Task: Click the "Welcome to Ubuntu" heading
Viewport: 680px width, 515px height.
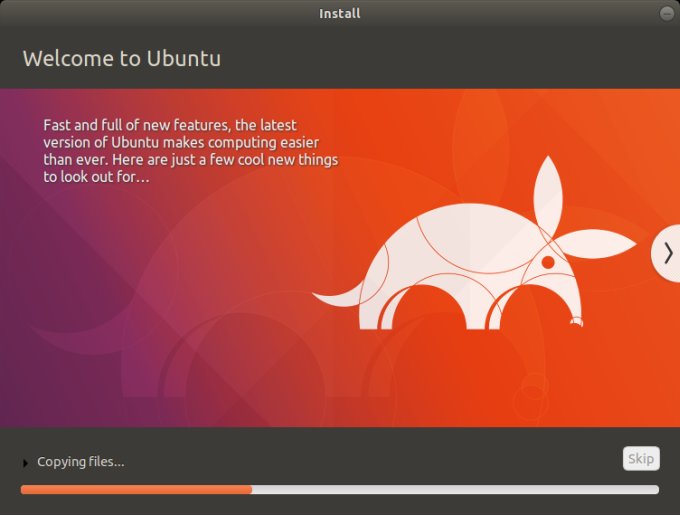Action: coord(122,59)
